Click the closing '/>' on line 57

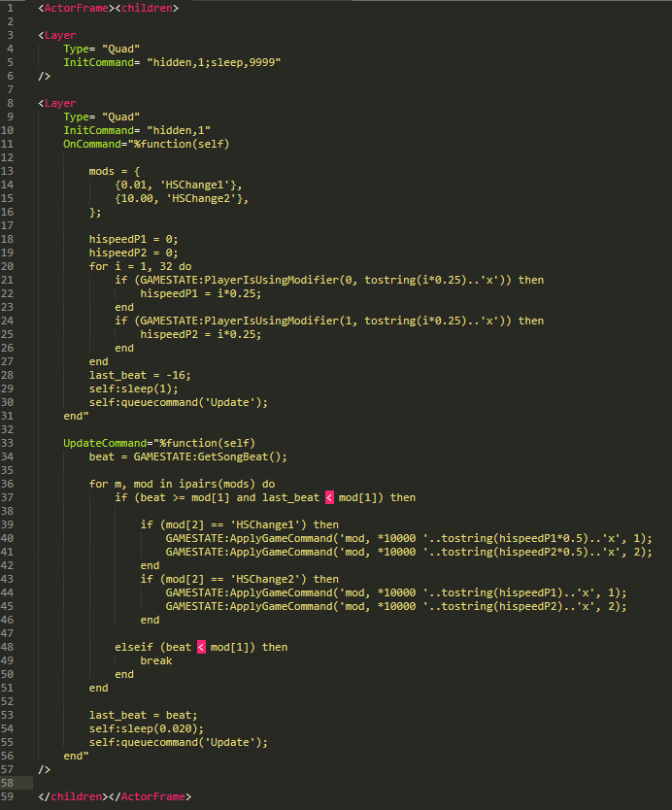click(x=44, y=770)
